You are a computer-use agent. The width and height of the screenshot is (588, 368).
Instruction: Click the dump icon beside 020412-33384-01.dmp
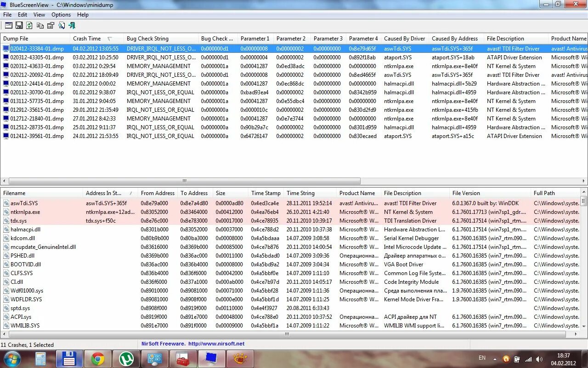[x=6, y=48]
